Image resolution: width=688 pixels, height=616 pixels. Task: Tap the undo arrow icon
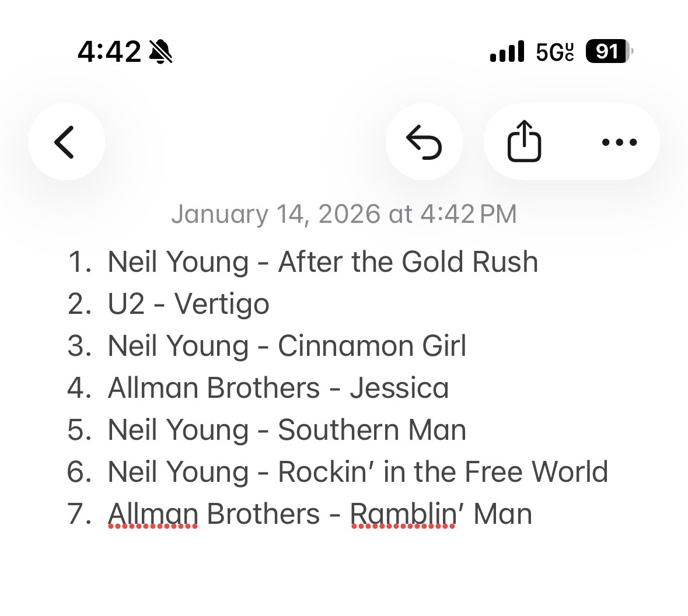[424, 142]
